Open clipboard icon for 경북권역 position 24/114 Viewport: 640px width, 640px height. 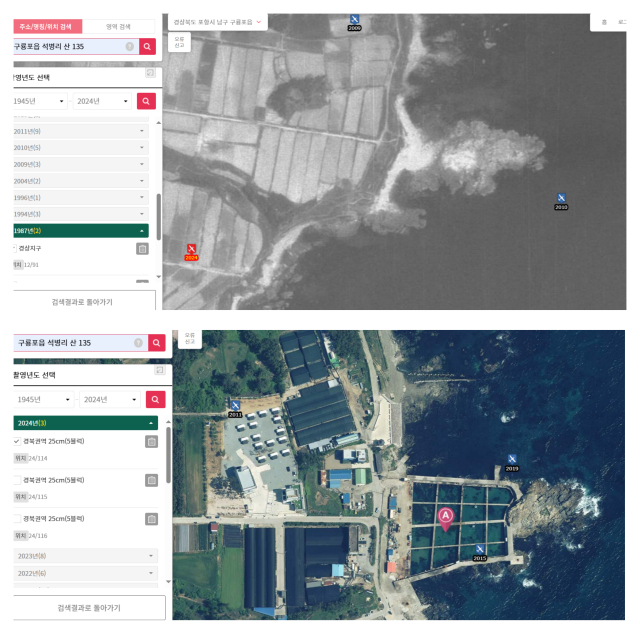151,441
